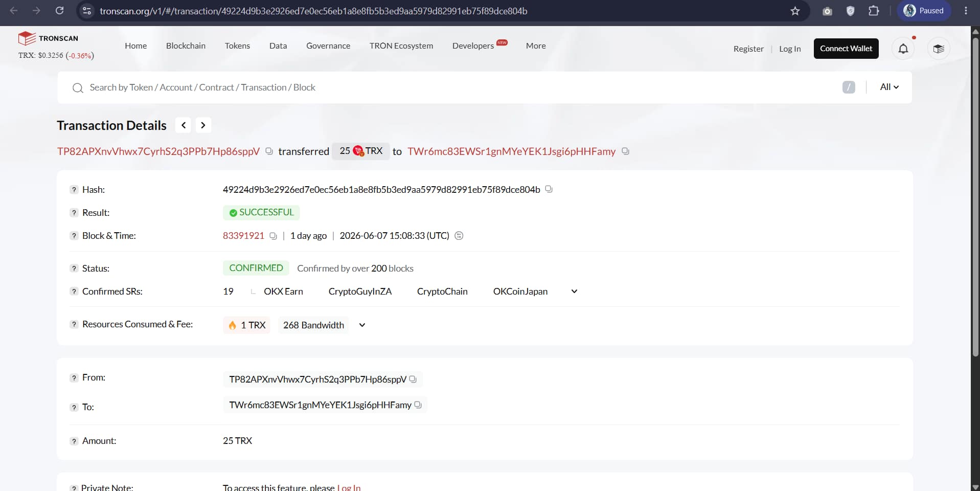
Task: Click the Hash help question mark
Action: (74, 190)
